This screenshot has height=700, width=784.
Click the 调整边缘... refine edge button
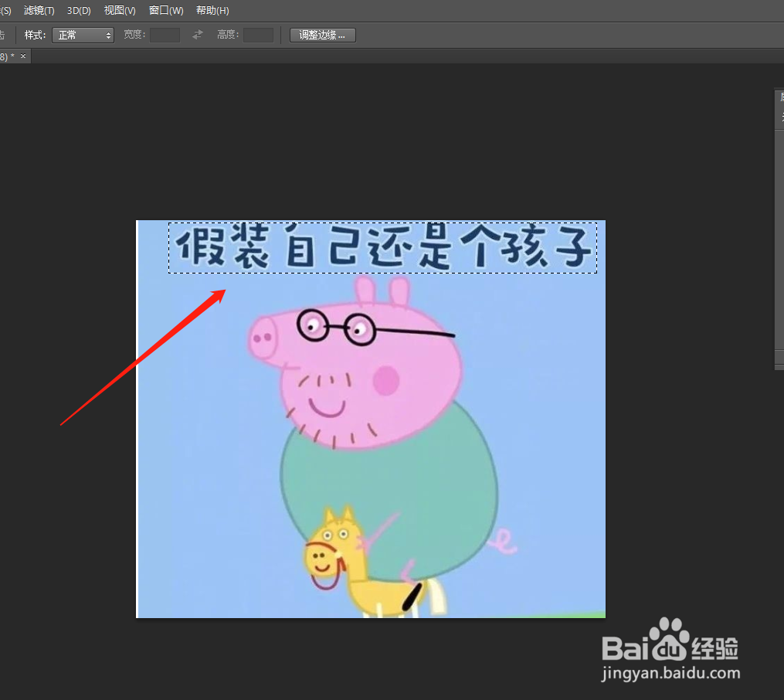[x=323, y=35]
